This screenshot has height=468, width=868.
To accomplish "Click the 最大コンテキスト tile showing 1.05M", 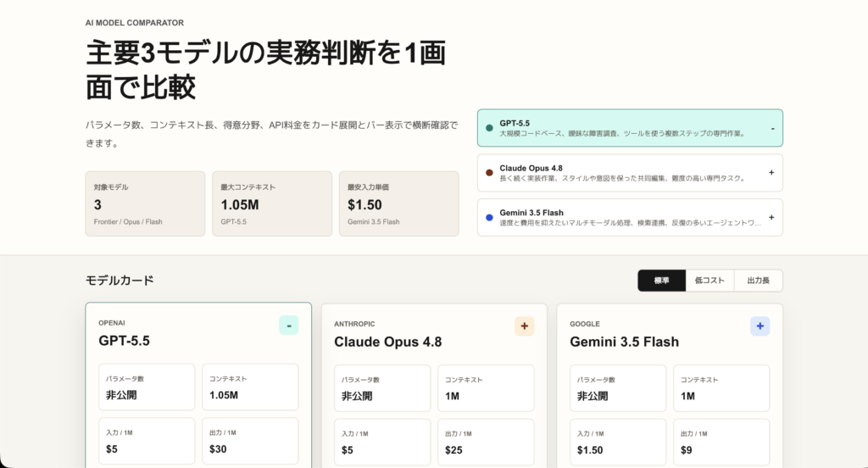I will click(272, 203).
